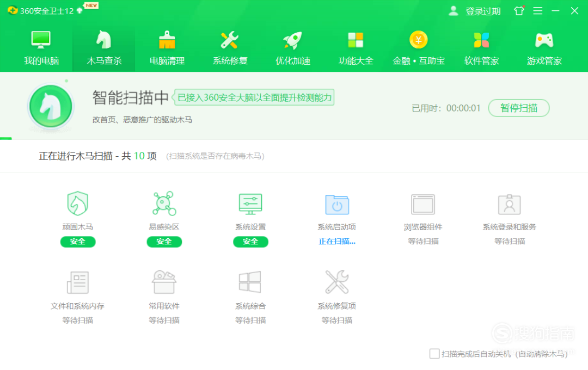Click the 常用软件 box icon
This screenshot has width=588, height=370.
click(164, 282)
